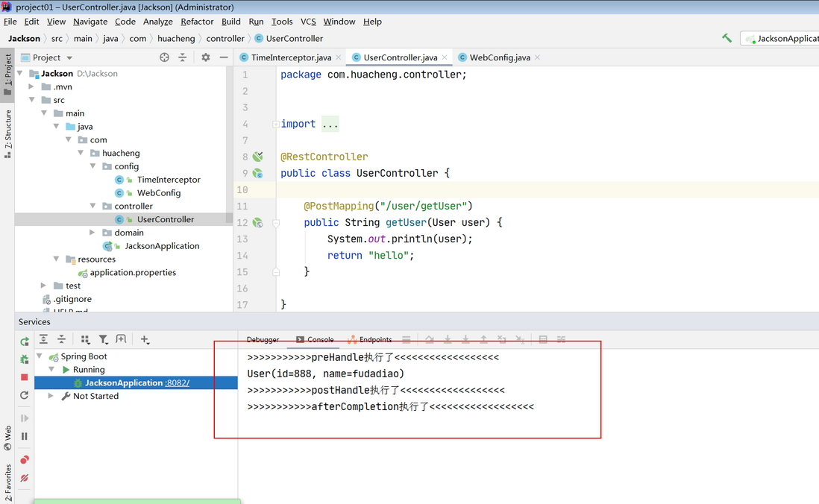Click the Add Service plus icon
The height and width of the screenshot is (504, 819).
coord(145,339)
